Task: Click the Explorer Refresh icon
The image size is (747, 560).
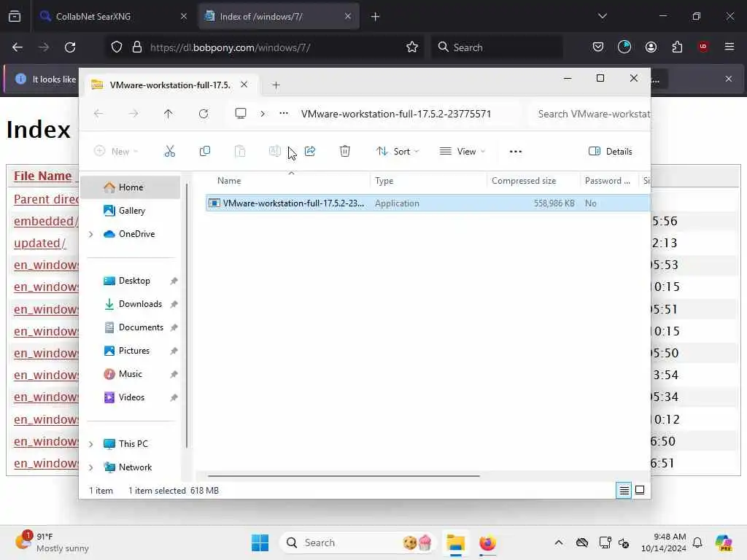Action: 204,114
